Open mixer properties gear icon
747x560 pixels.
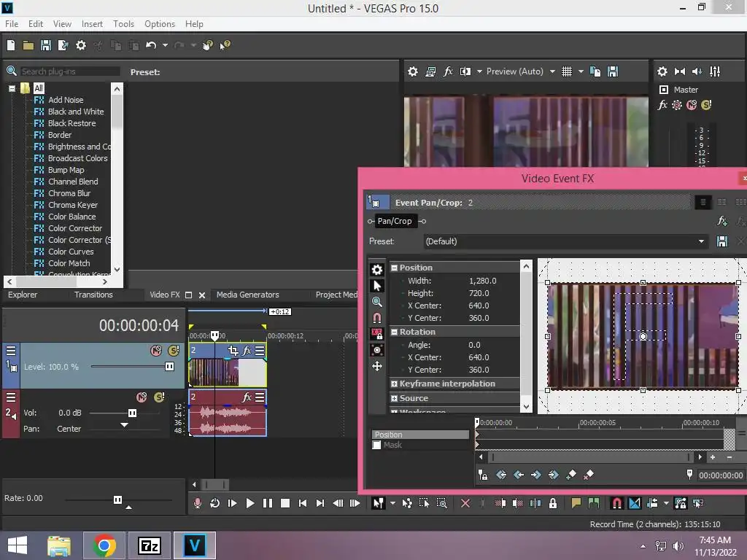coord(662,71)
